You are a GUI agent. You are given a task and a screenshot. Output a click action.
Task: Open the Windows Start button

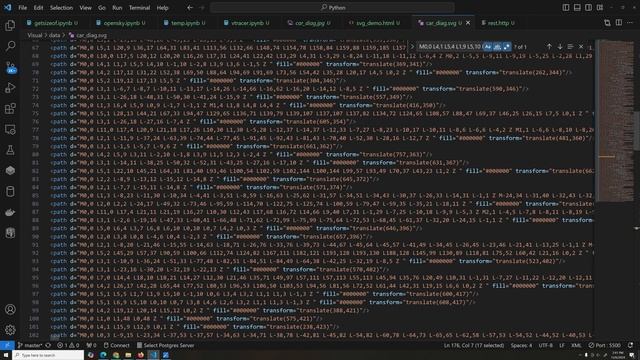point(6,355)
